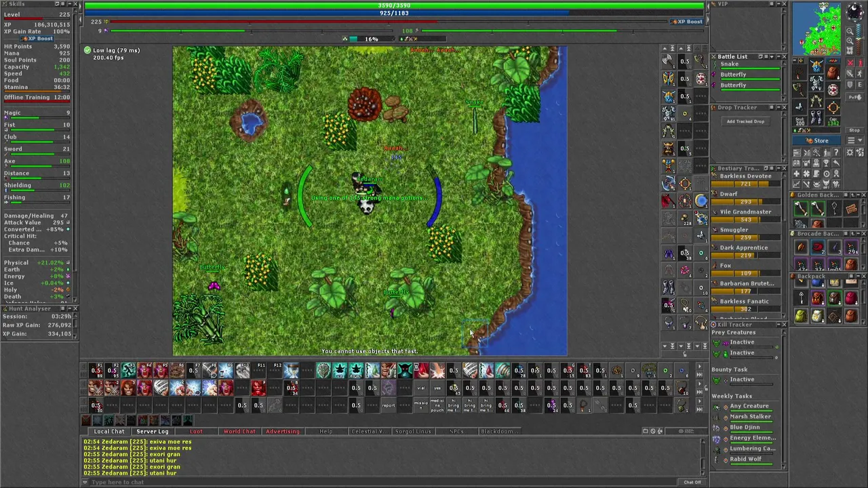Image resolution: width=868 pixels, height=488 pixels.
Task: Enable stand-while-fighting mode
Action: (860, 62)
